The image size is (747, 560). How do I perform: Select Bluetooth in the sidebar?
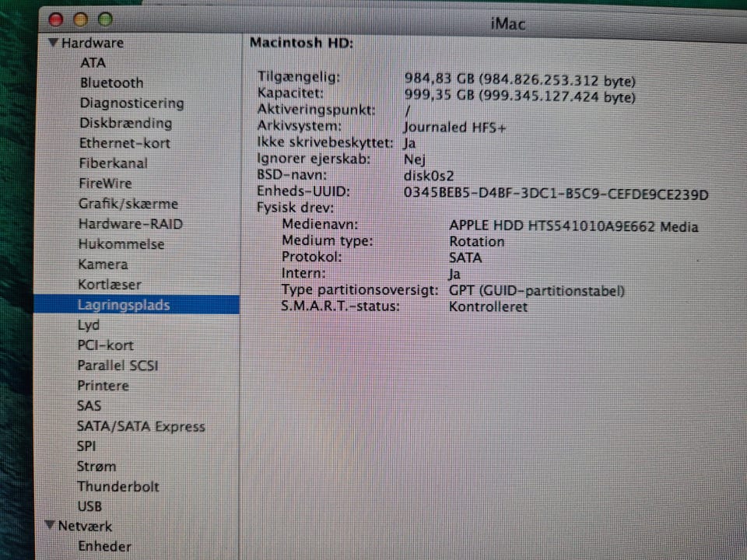pyautogui.click(x=111, y=83)
